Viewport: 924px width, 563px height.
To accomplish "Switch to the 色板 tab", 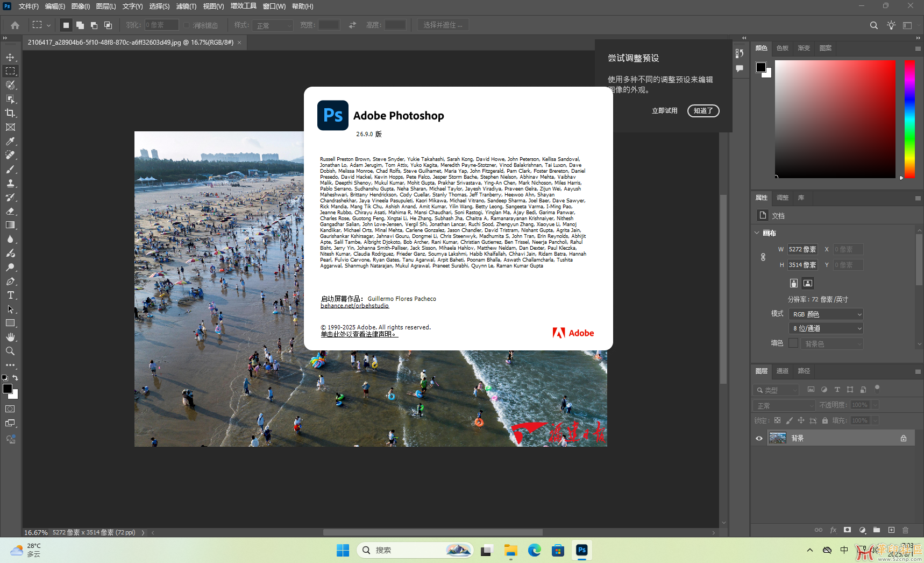I will [x=783, y=48].
